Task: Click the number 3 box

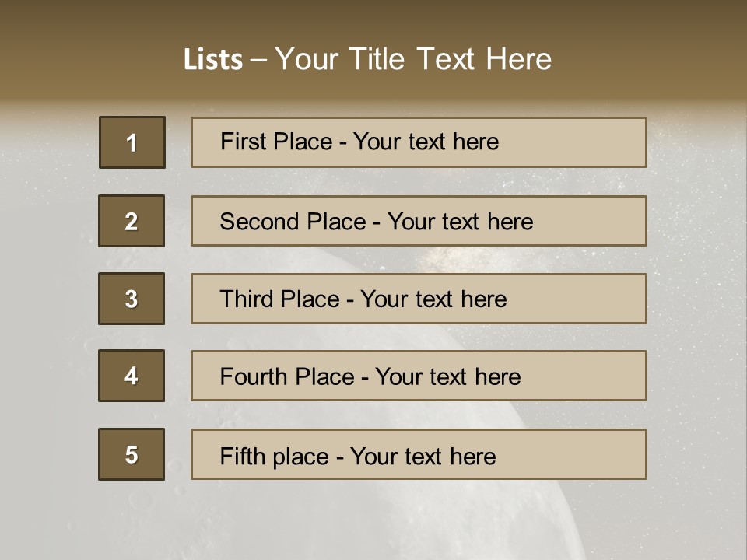Action: coord(132,299)
